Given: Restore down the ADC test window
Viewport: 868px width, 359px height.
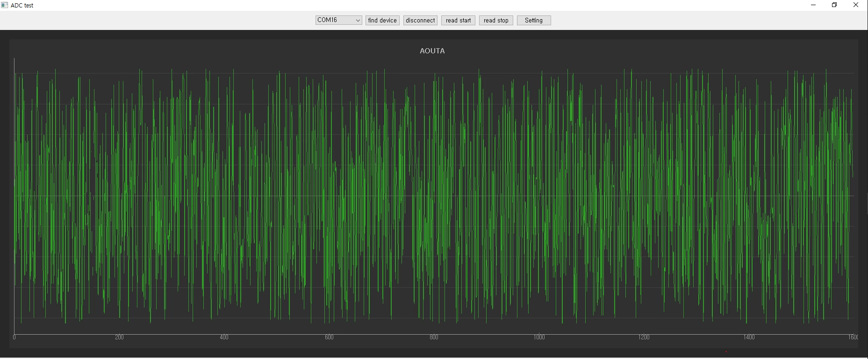Looking at the screenshot, I should click(834, 5).
